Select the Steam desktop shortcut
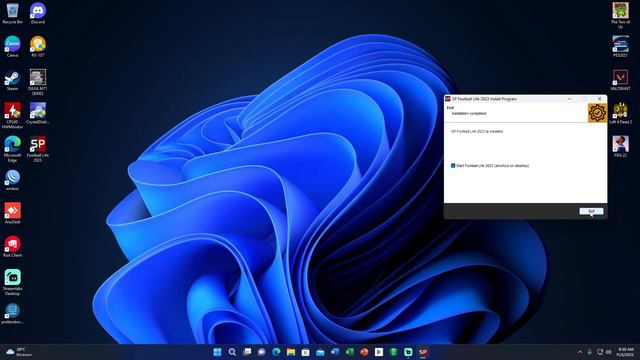Screen dimensions: 640x360 tap(13, 80)
